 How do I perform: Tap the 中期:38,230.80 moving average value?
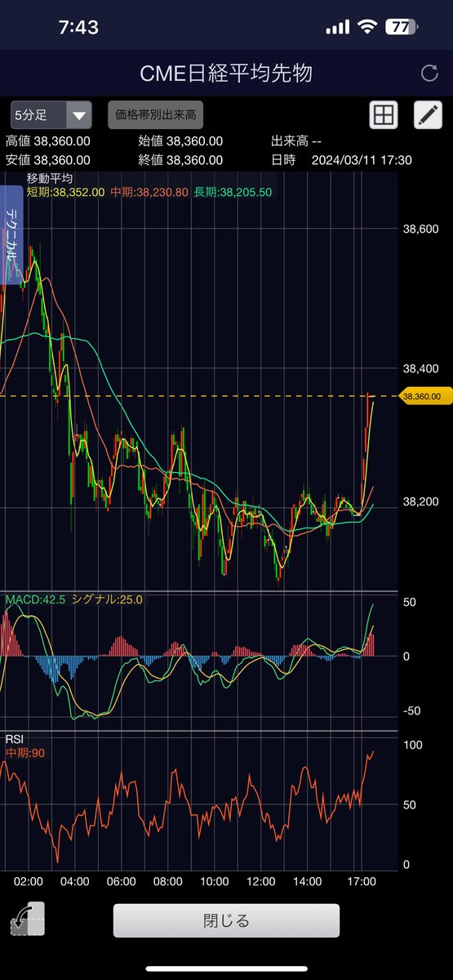click(x=149, y=192)
